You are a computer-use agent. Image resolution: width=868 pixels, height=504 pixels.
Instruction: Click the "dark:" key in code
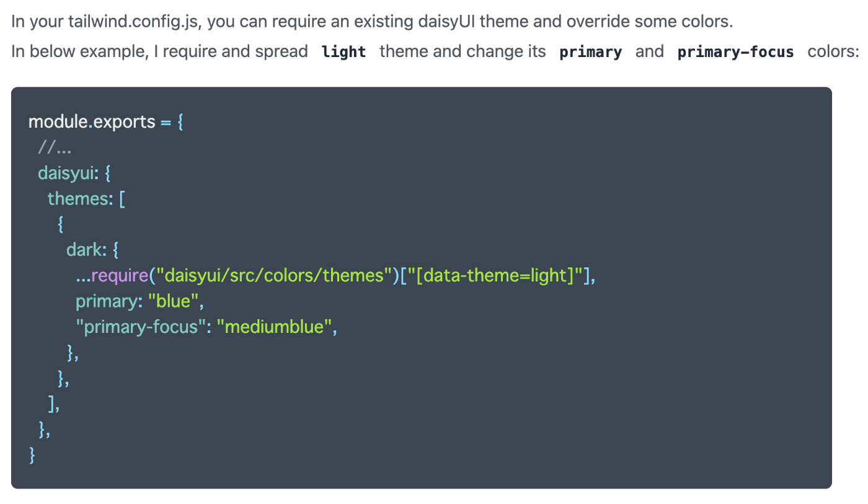[87, 249]
